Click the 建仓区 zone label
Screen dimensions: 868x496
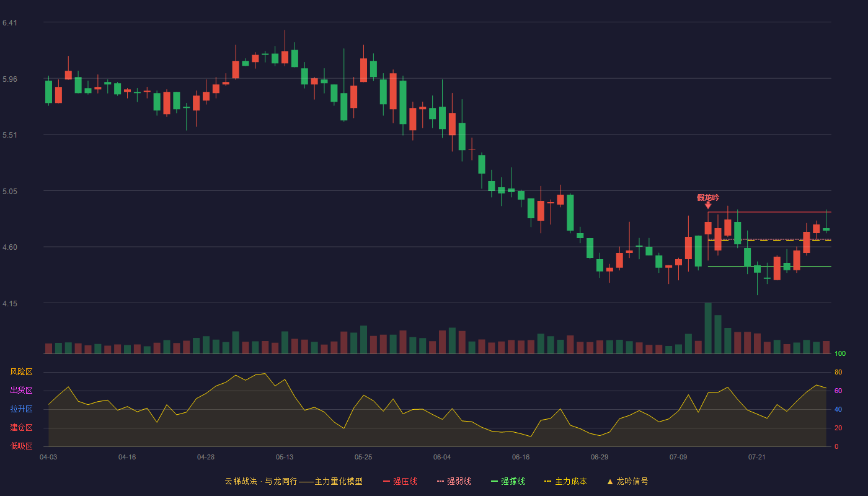point(21,428)
